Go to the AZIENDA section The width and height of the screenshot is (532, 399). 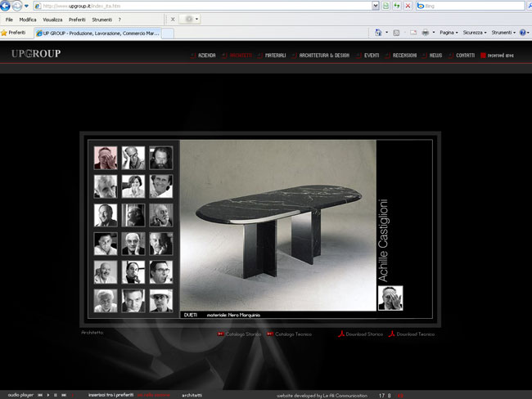(x=206, y=56)
